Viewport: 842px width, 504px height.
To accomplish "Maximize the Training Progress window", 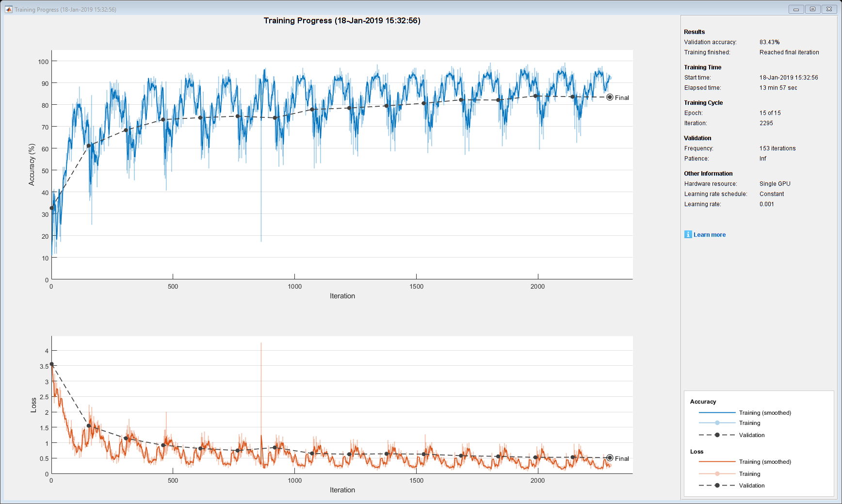I will coord(812,9).
